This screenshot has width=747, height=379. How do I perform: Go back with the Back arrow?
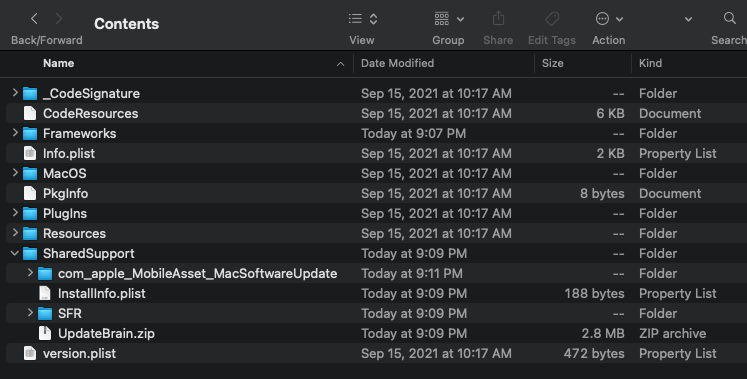point(34,19)
